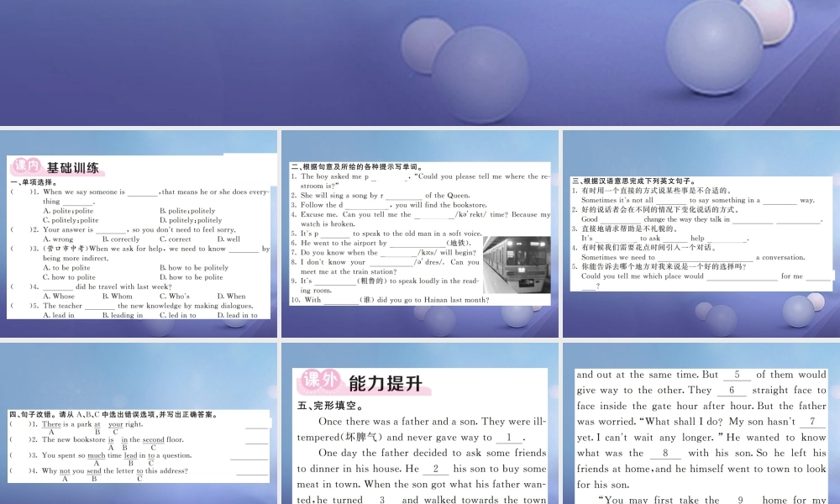Screen dimensions: 840x504
Task: Click the pink 课内 badge
Action: click(25, 166)
